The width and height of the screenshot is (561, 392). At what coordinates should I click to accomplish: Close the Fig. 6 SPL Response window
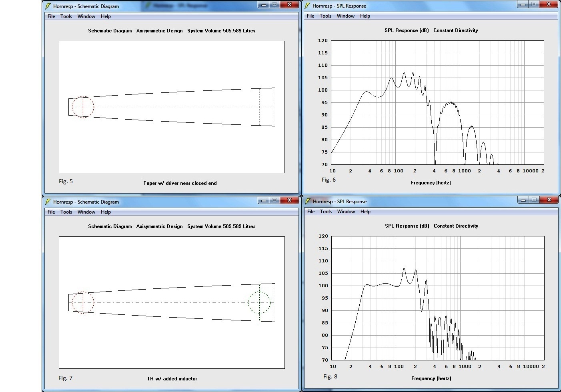(x=548, y=4)
